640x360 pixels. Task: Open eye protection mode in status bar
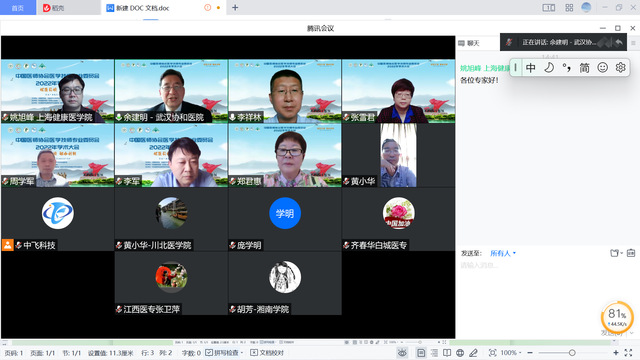(402, 353)
